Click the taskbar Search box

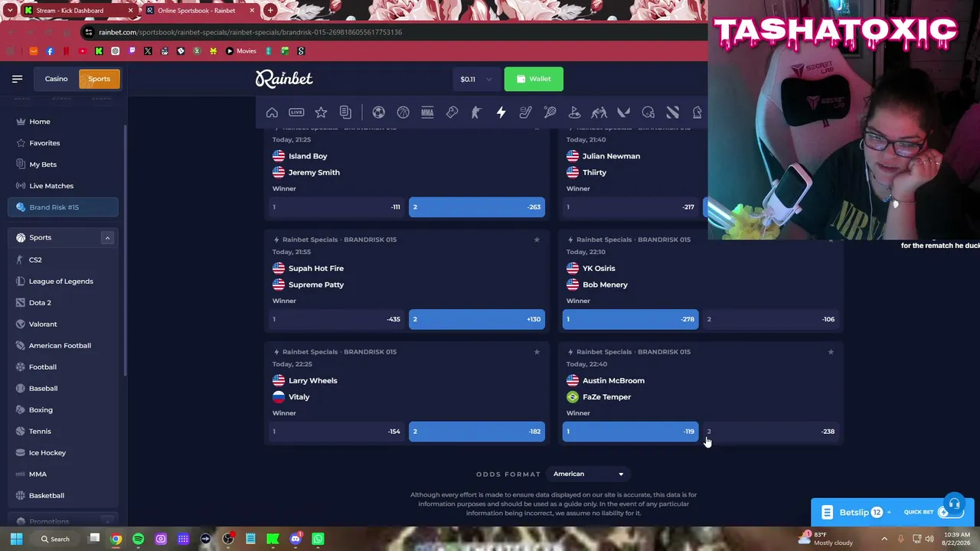click(56, 539)
